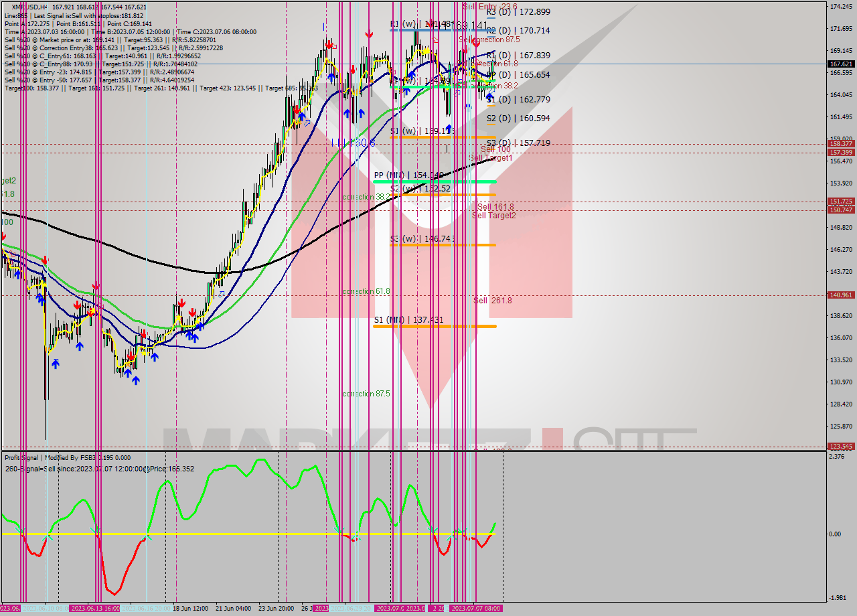857x616 pixels.
Task: Click the 23 Jun 20:00 time label
Action: [x=277, y=609]
